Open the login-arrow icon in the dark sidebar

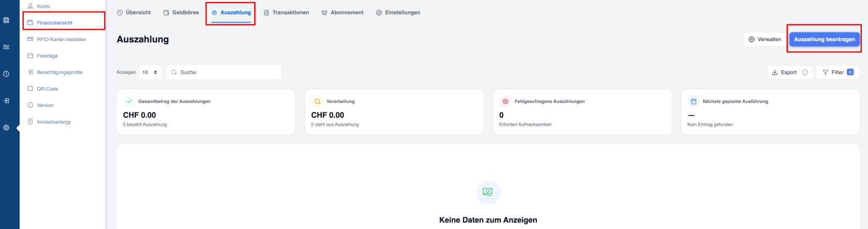[6, 101]
